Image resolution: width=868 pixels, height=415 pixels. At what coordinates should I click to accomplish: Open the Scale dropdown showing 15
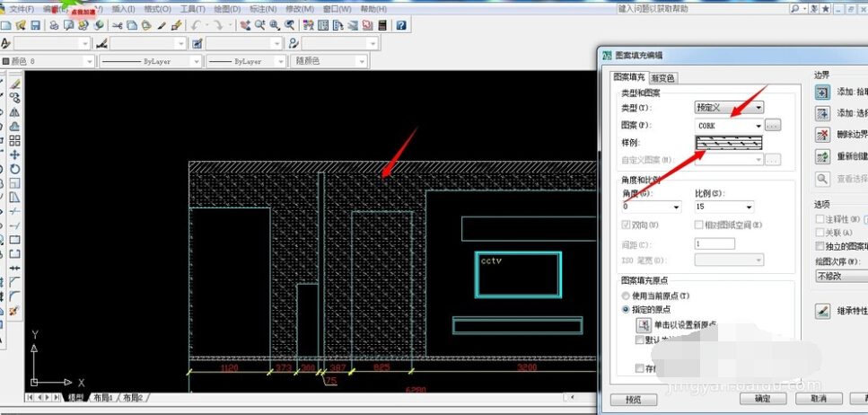[x=724, y=207]
